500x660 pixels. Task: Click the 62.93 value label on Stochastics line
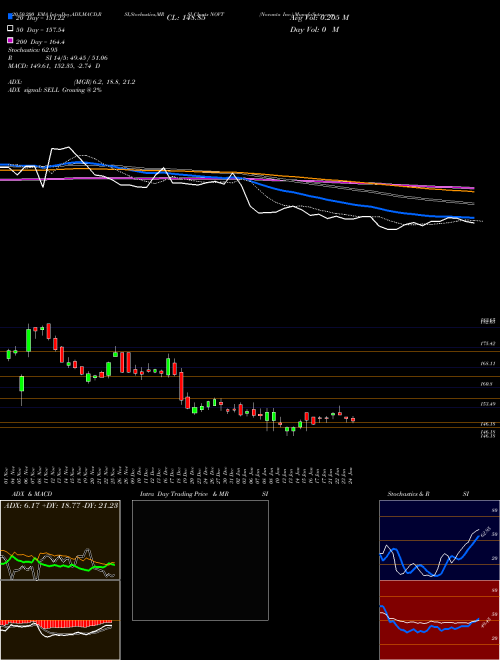coord(484,531)
